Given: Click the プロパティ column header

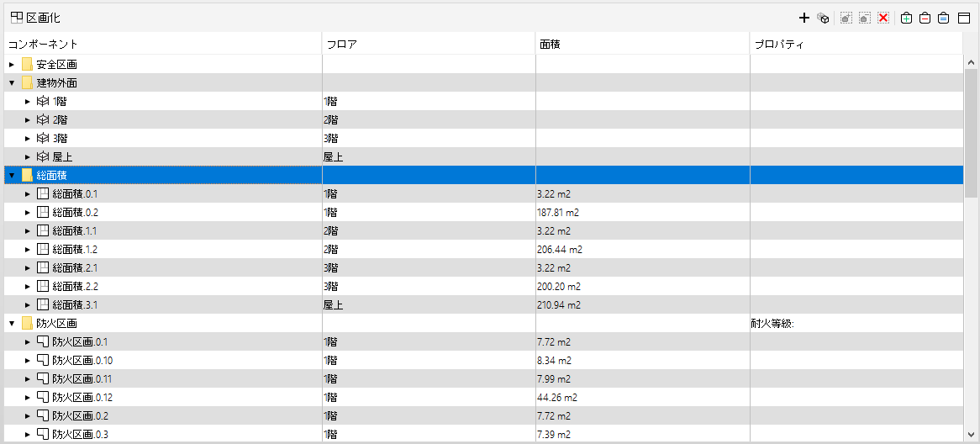Looking at the screenshot, I should [856, 45].
